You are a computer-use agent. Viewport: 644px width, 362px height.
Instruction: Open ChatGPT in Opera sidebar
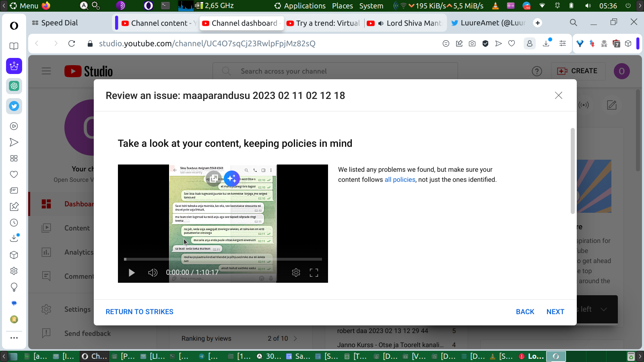tap(14, 86)
